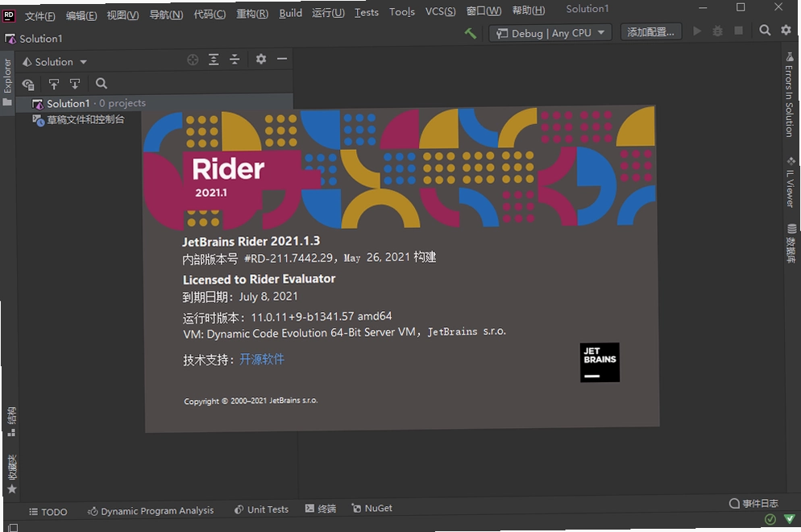The width and height of the screenshot is (801, 532).
Task: Click the RD Rider application icon
Action: 9,16
